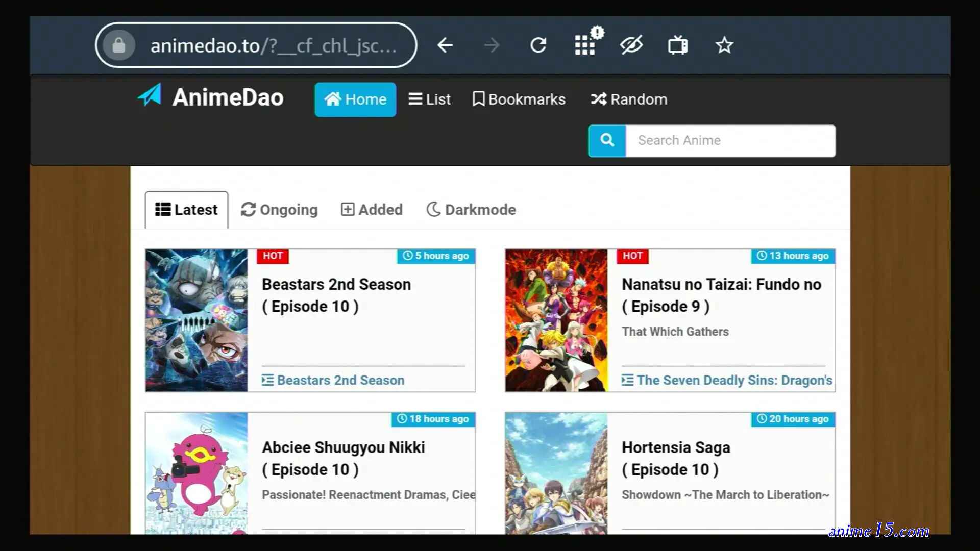Image resolution: width=980 pixels, height=551 pixels.
Task: Click the That Which Gathers subtitle
Action: [675, 332]
